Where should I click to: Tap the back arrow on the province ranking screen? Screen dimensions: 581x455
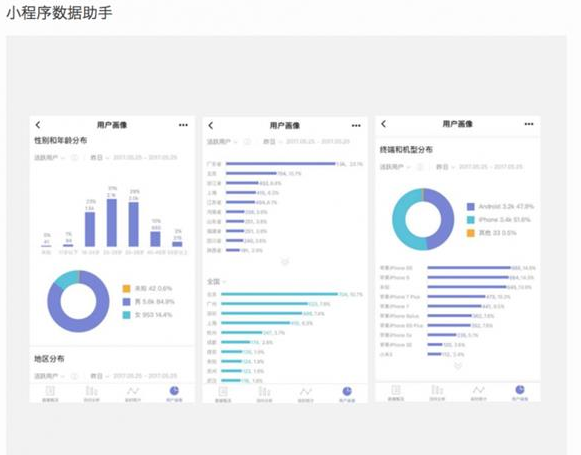(x=210, y=125)
